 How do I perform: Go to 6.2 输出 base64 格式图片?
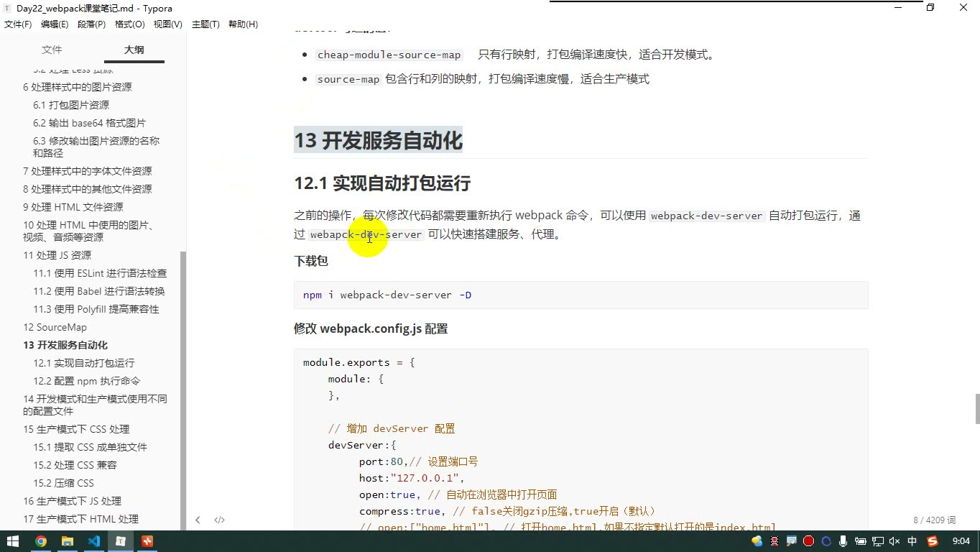[x=89, y=123]
